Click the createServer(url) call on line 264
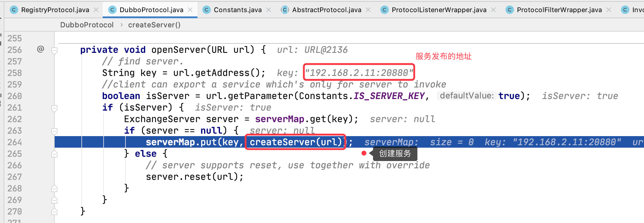Screen dimensions: 644x223 coord(296,142)
